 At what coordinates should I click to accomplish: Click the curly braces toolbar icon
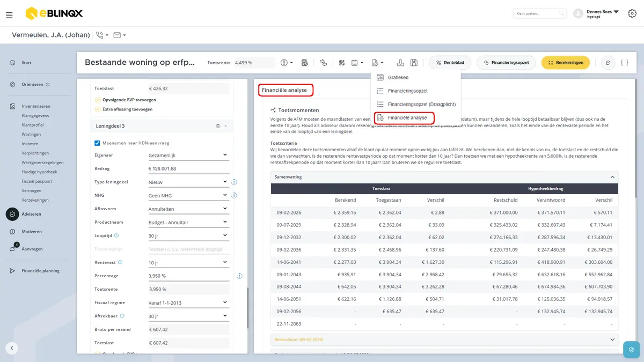[624, 63]
